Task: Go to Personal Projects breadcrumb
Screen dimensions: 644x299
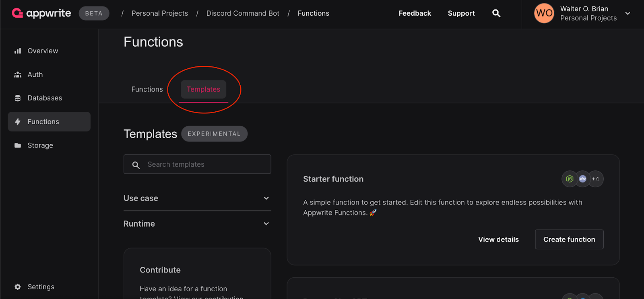Action: tap(160, 13)
